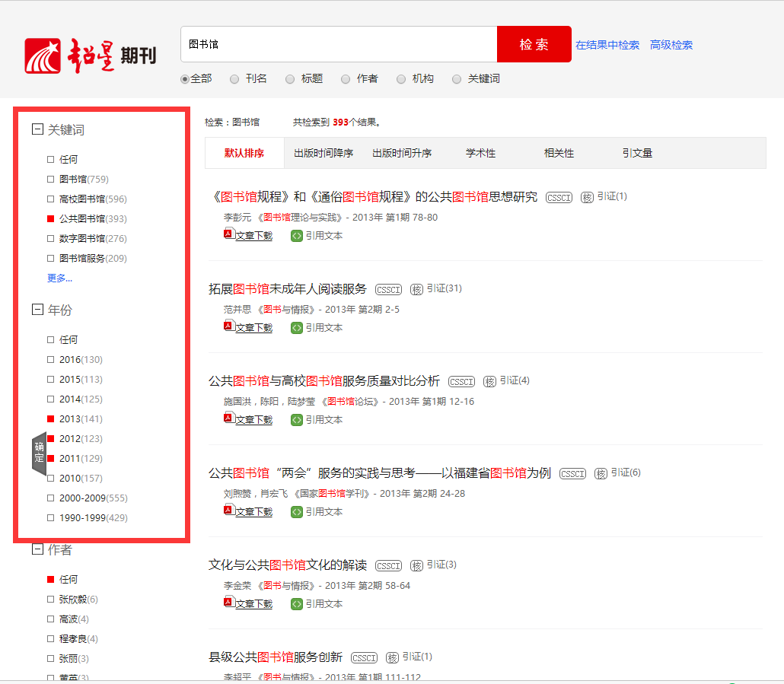
Task: Check the 2016 year checkbox
Action: pyautogui.click(x=51, y=360)
